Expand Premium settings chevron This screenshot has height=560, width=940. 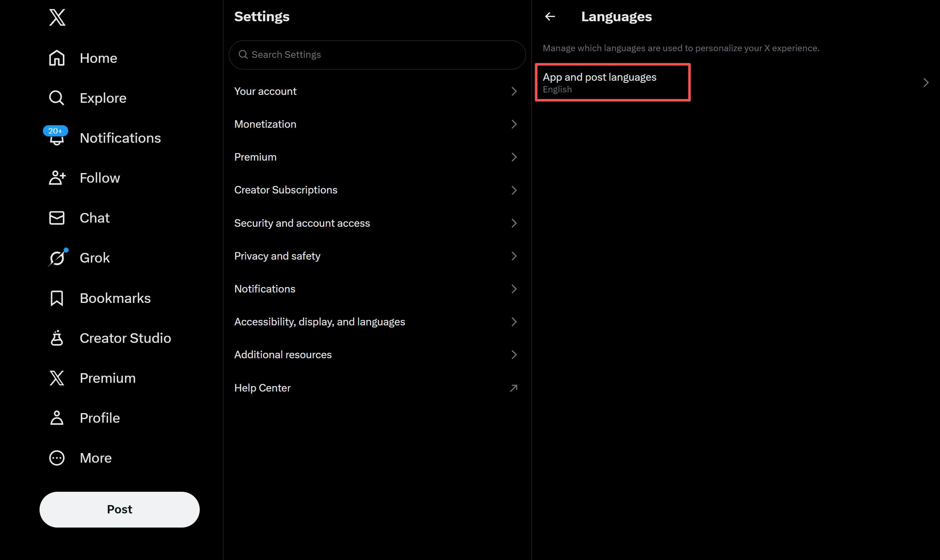(514, 157)
